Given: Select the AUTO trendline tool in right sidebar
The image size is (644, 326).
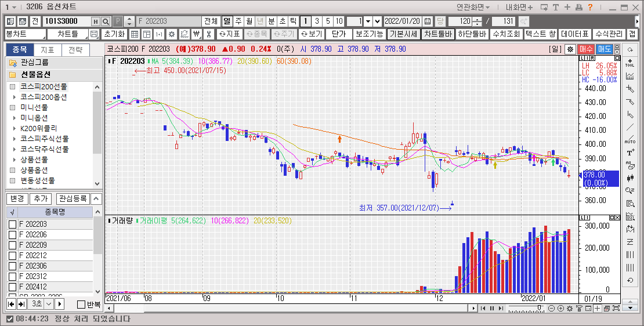Looking at the screenshot, I should 630,139.
